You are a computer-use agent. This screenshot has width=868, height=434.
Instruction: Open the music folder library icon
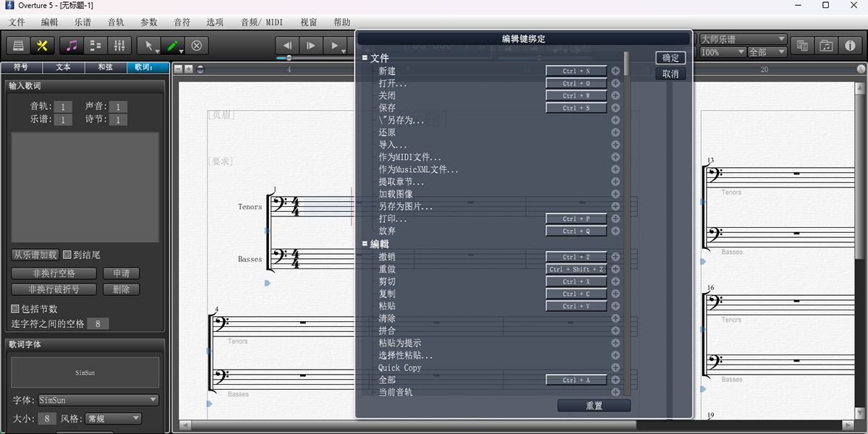pos(826,46)
